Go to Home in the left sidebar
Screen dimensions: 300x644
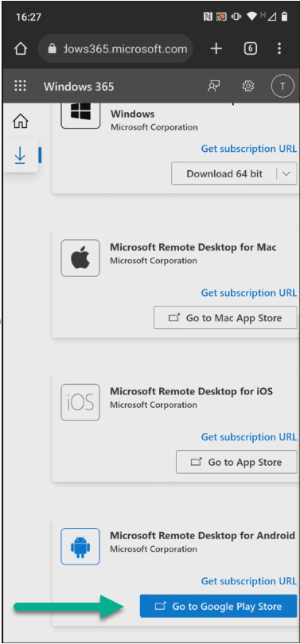[x=21, y=121]
